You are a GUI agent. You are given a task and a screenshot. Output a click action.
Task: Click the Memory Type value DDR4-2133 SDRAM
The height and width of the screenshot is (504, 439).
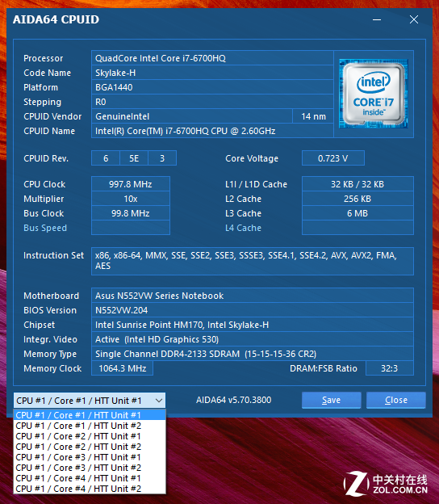pyautogui.click(x=253, y=354)
